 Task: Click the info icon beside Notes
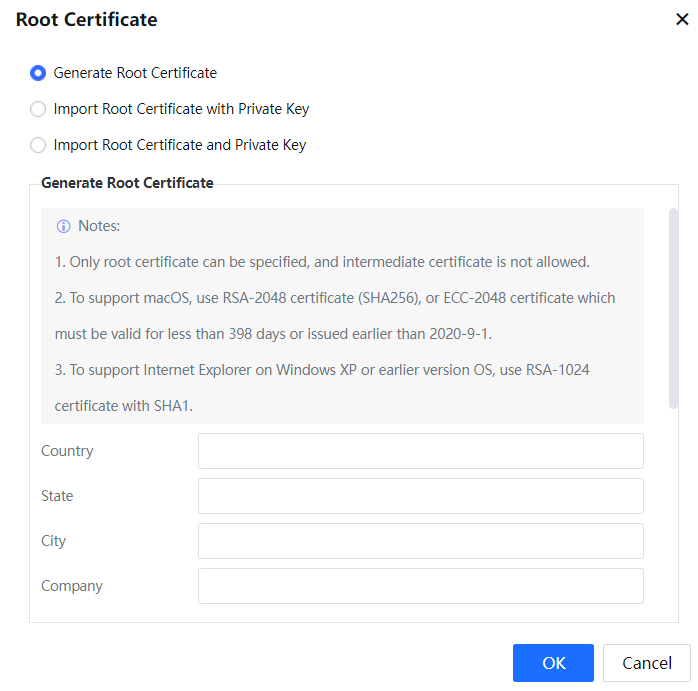click(64, 226)
